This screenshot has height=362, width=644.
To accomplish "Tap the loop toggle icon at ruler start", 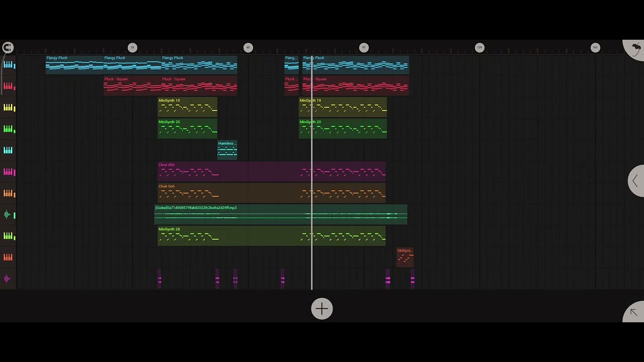I will 8,48.
